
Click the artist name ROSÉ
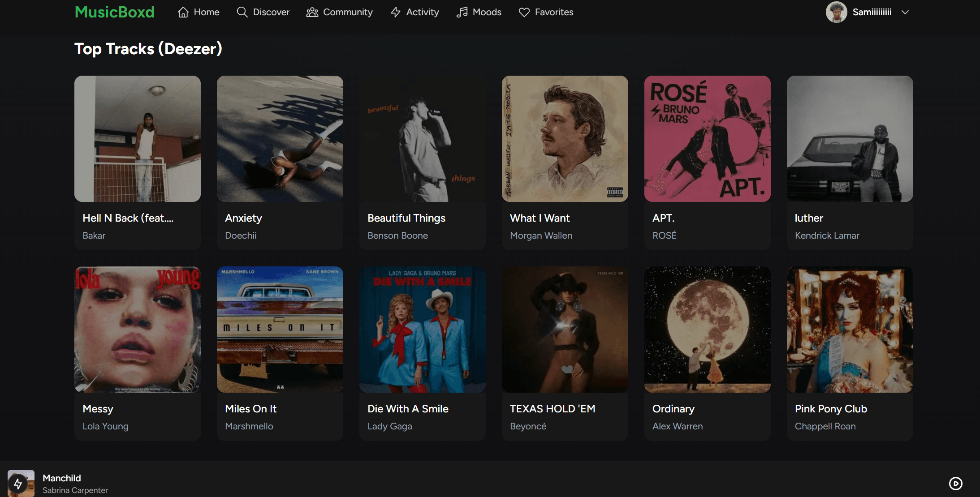pyautogui.click(x=664, y=236)
